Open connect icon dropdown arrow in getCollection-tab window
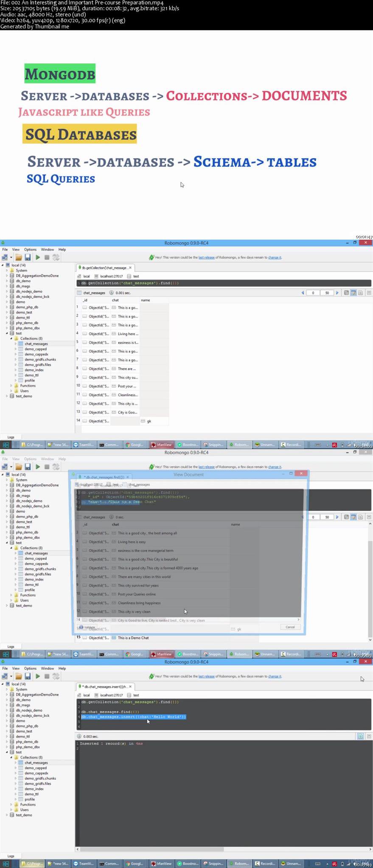Screen dimensions: 373x868 tap(11, 257)
